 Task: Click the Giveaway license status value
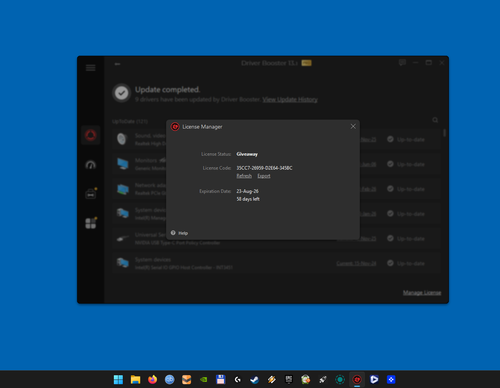point(247,154)
